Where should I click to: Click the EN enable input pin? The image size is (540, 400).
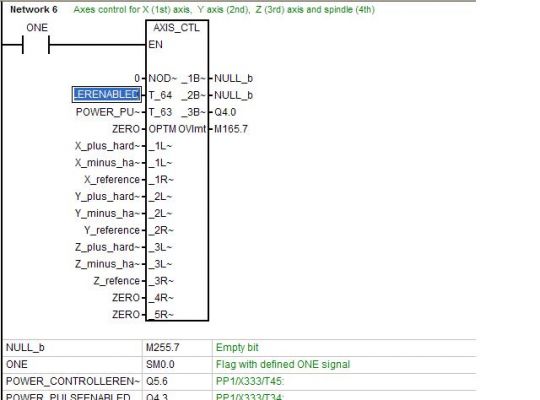[x=155, y=44]
